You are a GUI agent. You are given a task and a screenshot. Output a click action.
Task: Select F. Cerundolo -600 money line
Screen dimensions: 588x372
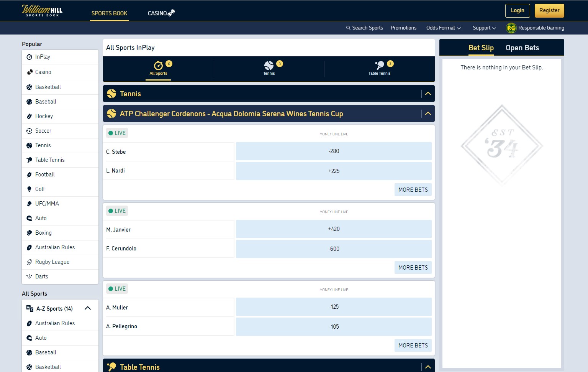point(334,249)
